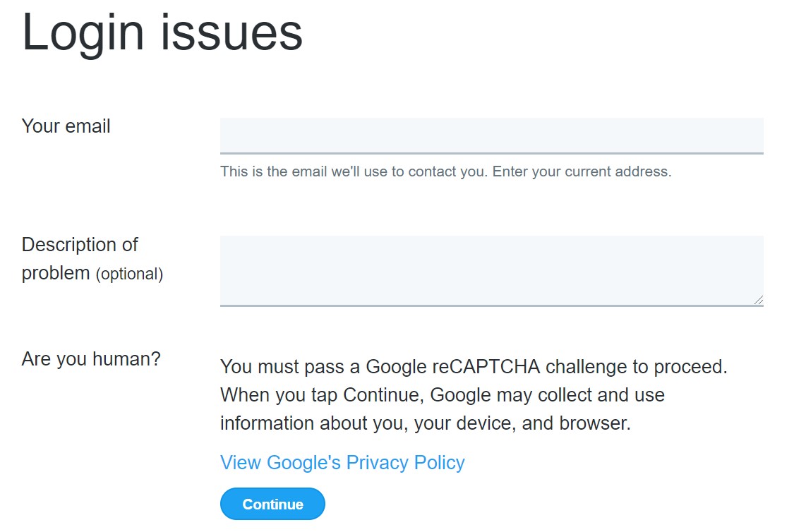Click the text area resize handle
The image size is (794, 532).
(x=758, y=300)
